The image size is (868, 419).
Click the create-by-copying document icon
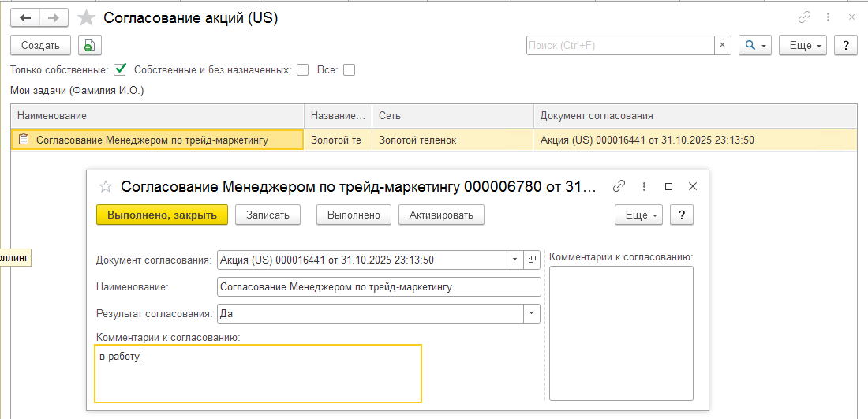[89, 46]
